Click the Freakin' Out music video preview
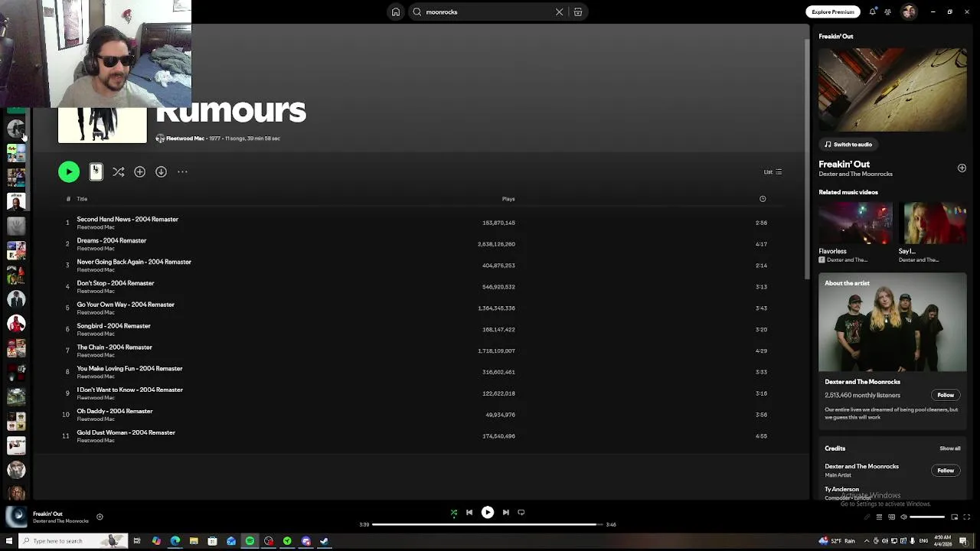The image size is (980, 551). click(x=893, y=90)
